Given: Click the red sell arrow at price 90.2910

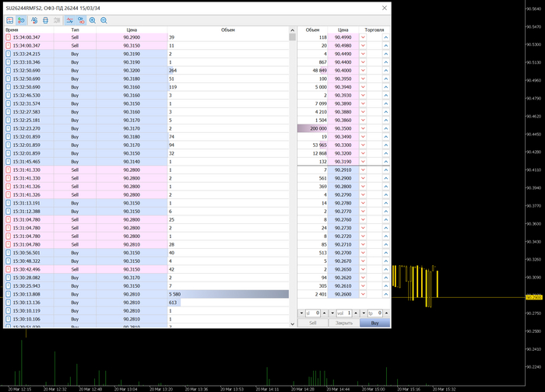Looking at the screenshot, I should coord(363,170).
